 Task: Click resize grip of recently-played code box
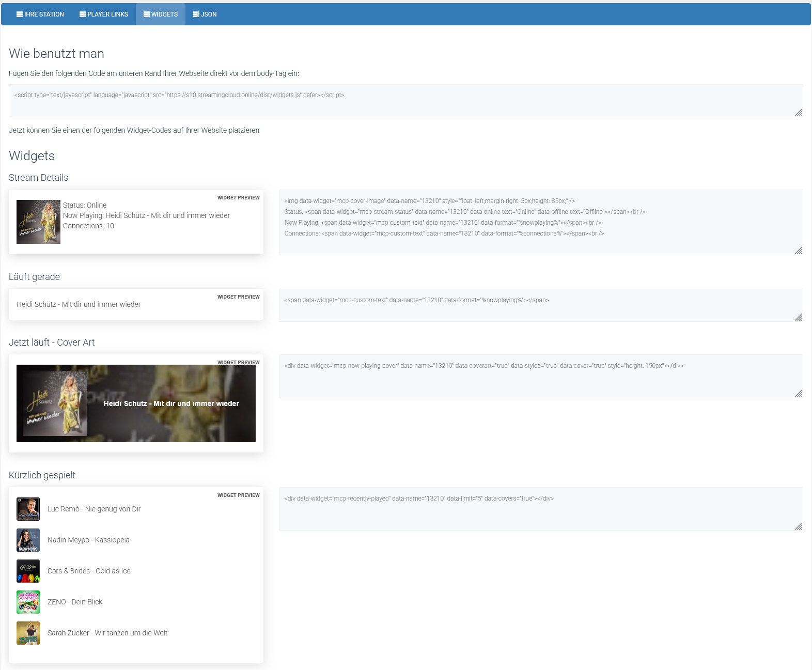[799, 526]
